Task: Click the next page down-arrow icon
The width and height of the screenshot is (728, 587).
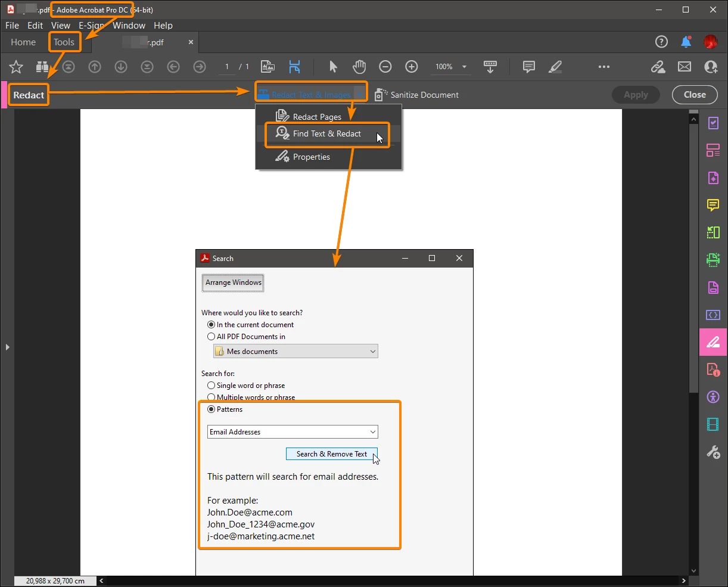Action: (x=121, y=67)
